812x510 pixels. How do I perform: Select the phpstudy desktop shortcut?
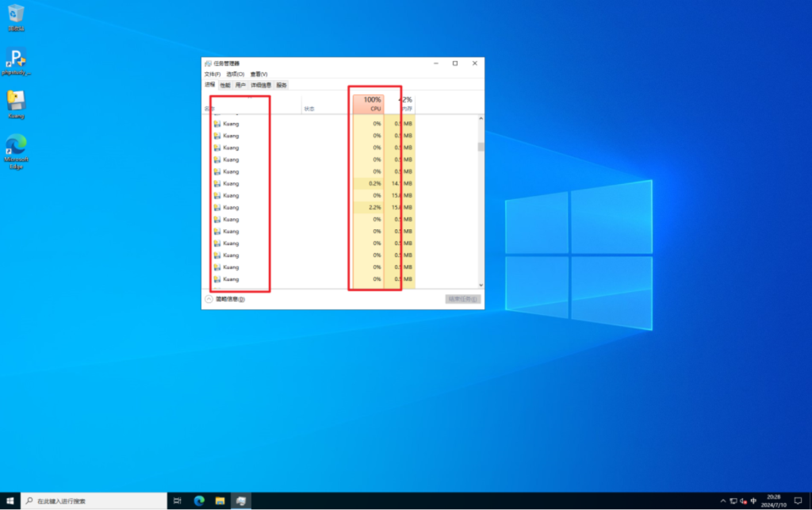pyautogui.click(x=16, y=59)
